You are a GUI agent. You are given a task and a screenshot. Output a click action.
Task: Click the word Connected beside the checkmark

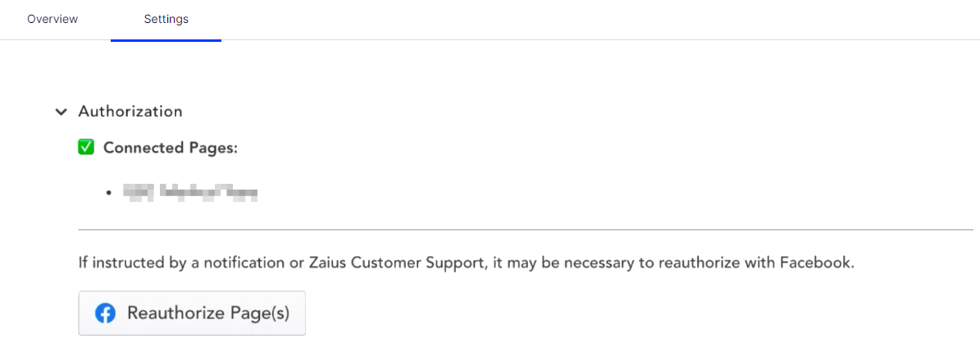click(x=143, y=148)
